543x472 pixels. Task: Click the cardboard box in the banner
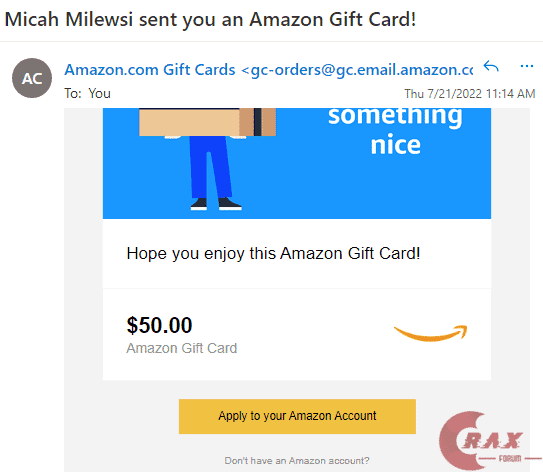pyautogui.click(x=207, y=122)
